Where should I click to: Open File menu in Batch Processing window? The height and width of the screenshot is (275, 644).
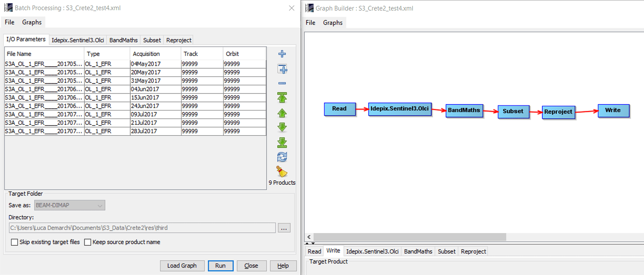pos(9,22)
